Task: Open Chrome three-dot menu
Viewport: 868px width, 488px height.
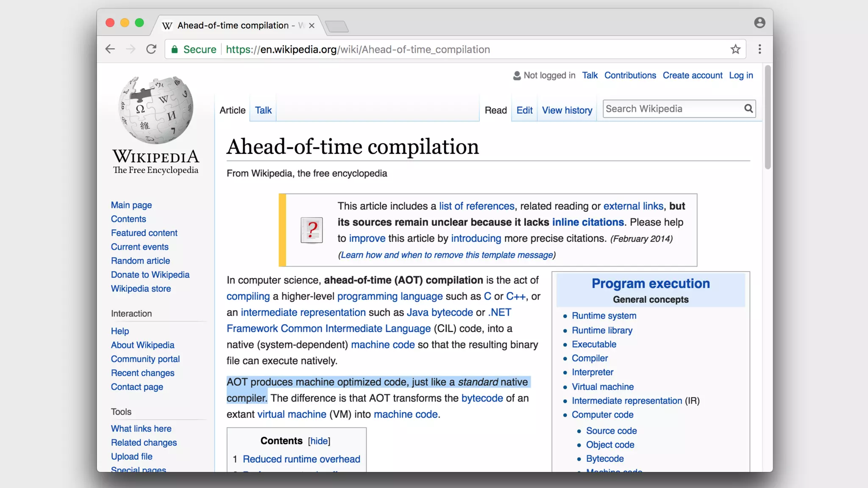Action: pyautogui.click(x=759, y=49)
